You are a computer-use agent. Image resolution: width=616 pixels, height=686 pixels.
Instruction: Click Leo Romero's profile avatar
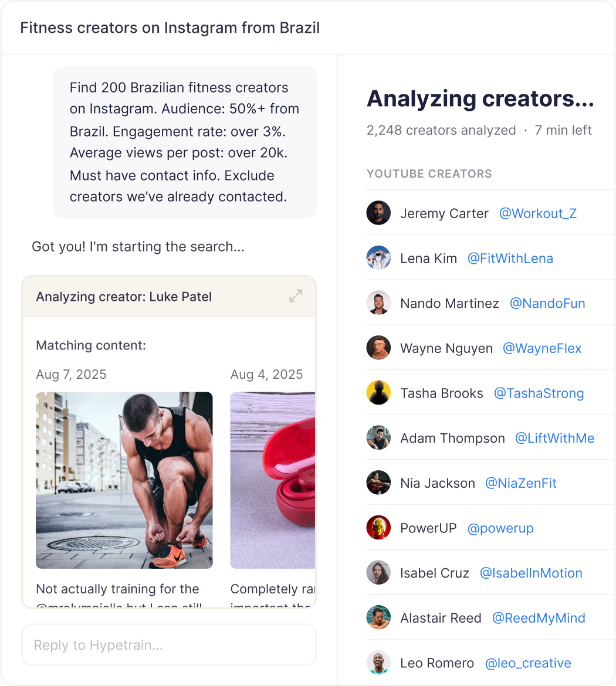point(378,663)
